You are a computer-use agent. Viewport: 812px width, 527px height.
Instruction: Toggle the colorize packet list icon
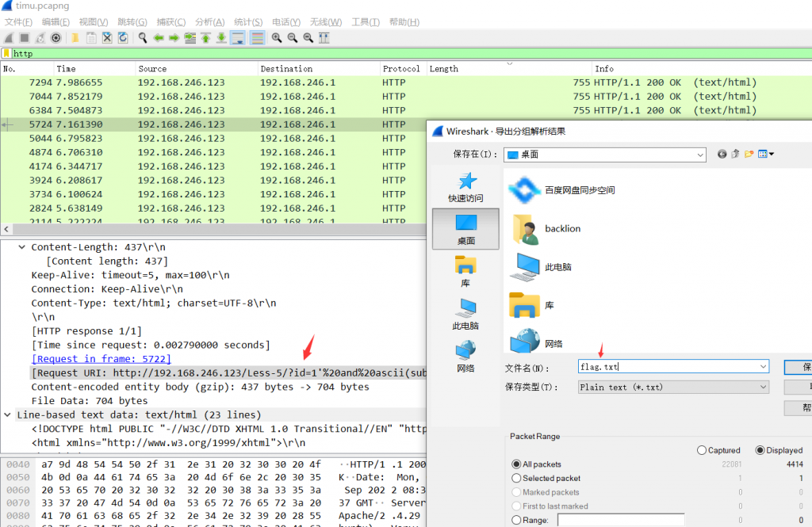click(x=258, y=37)
